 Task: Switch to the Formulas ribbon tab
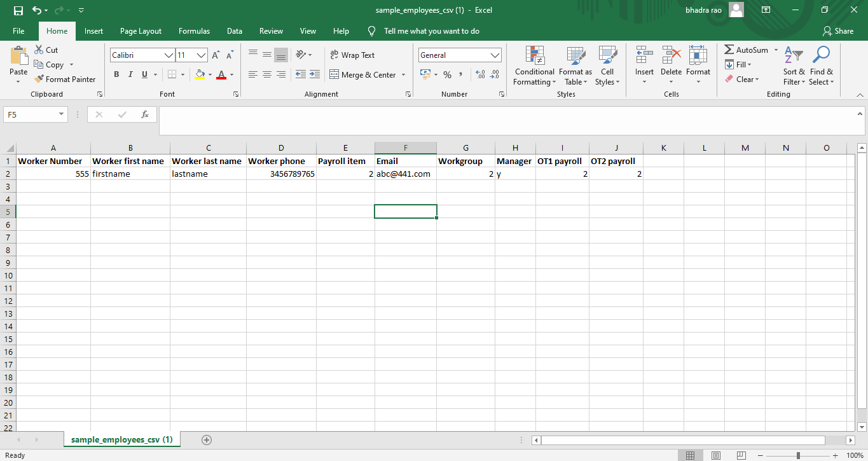point(194,31)
